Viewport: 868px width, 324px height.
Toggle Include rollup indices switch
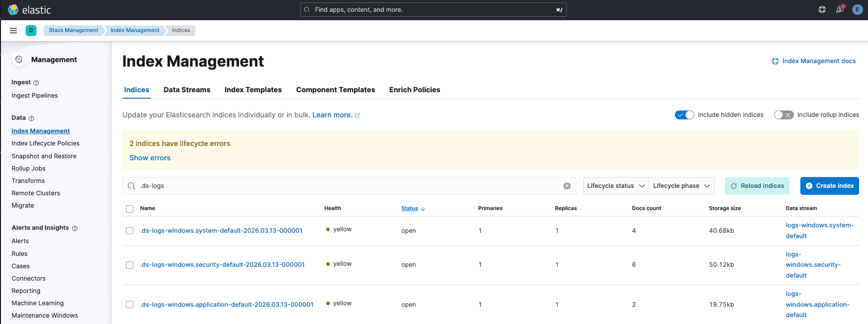784,115
